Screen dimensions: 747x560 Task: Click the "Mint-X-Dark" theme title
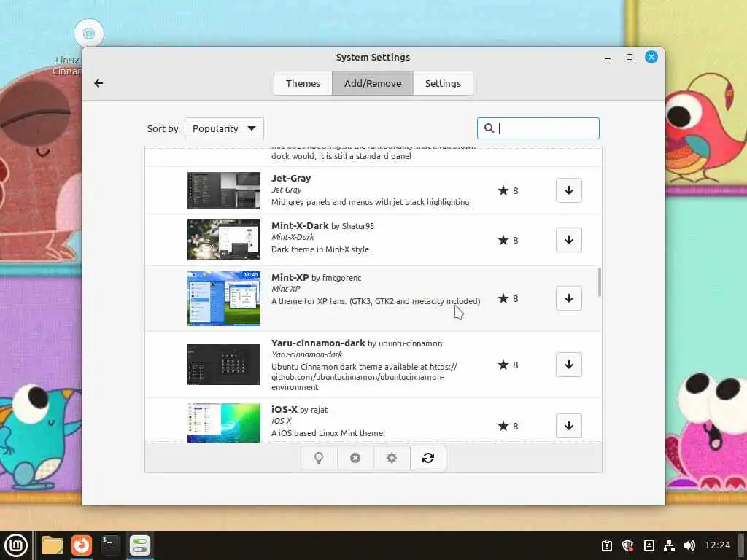(300, 226)
